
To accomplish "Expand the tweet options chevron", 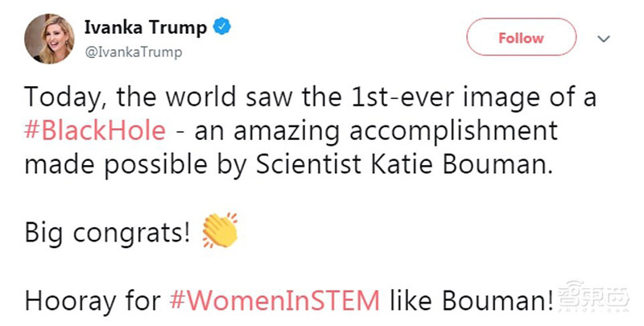I will [602, 38].
